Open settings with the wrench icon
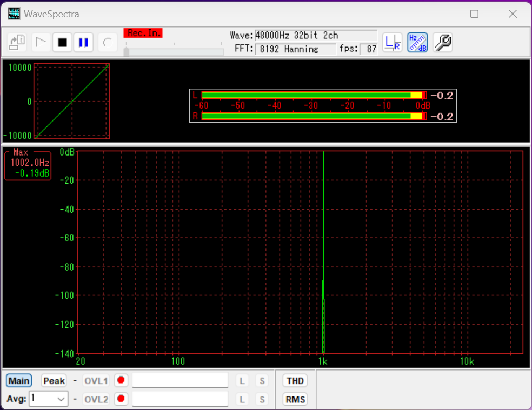The width and height of the screenshot is (532, 410). (442, 43)
